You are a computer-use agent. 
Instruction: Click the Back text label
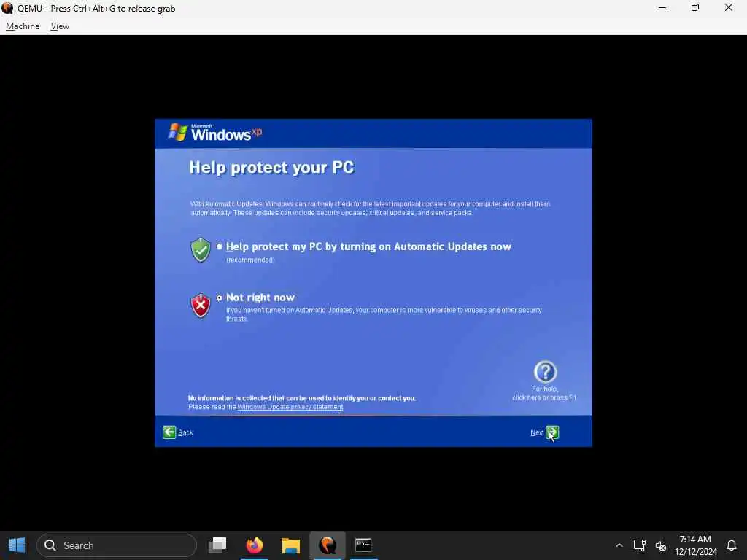[185, 432]
